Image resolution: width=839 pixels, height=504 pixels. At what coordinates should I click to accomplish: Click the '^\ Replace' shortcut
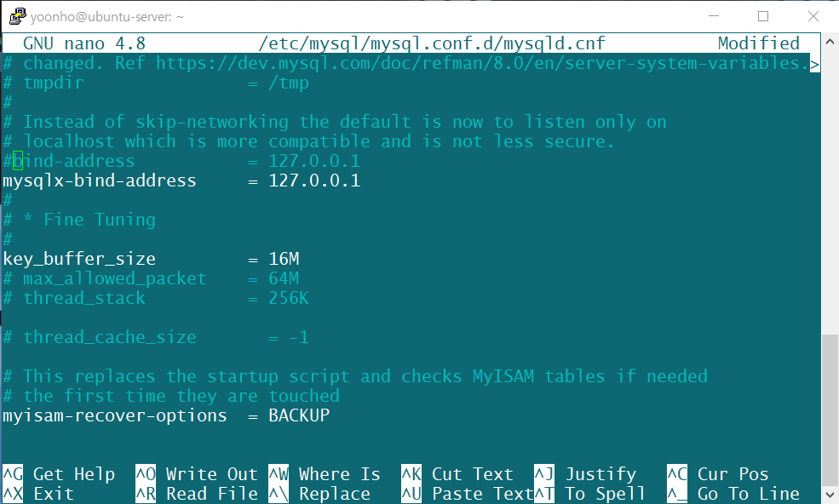click(319, 494)
